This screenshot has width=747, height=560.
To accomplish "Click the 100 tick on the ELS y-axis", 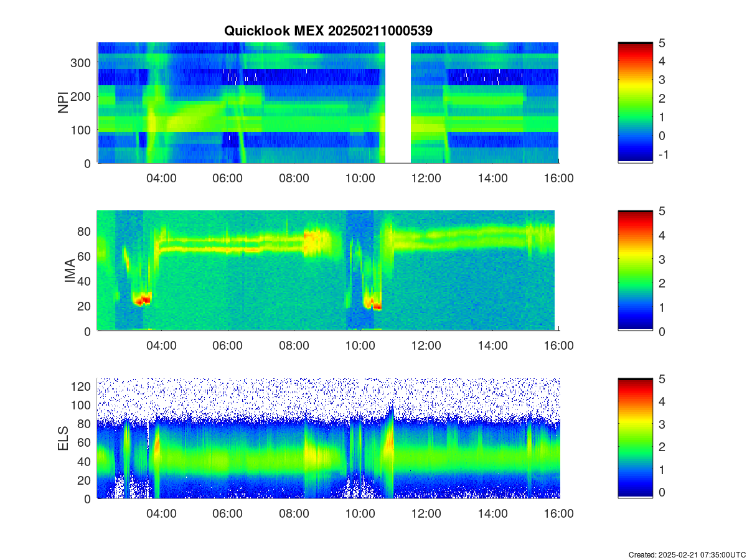I will tap(82, 405).
